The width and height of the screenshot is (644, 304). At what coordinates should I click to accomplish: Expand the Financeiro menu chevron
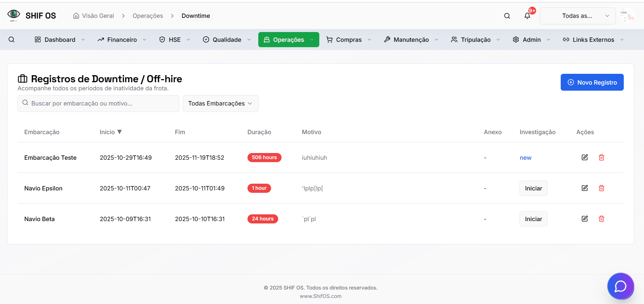(145, 39)
